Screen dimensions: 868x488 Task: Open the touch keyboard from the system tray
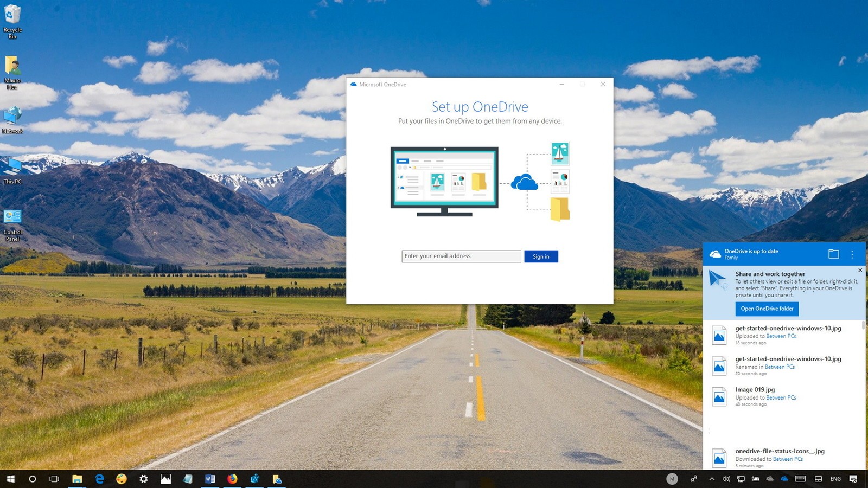click(800, 479)
